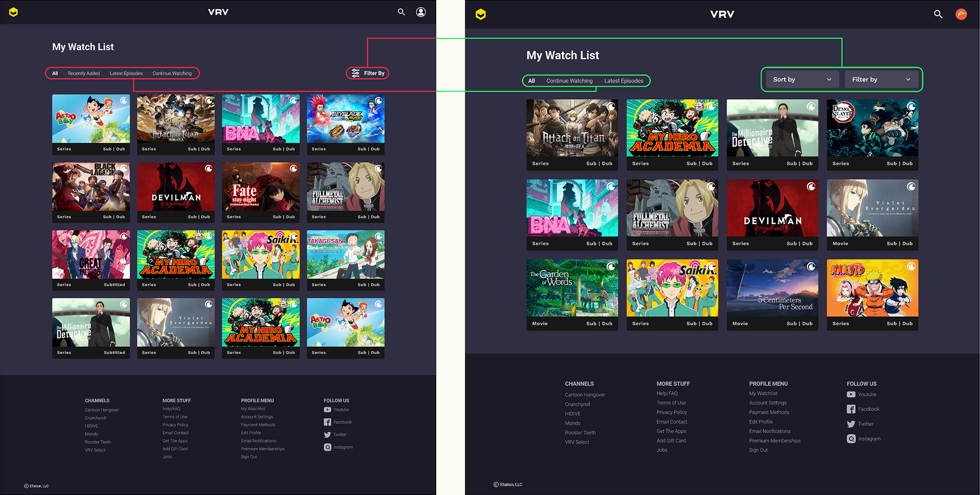Viewport: 980px width, 495px height.
Task: Click Sign Out in right mockup footer
Action: [758, 450]
